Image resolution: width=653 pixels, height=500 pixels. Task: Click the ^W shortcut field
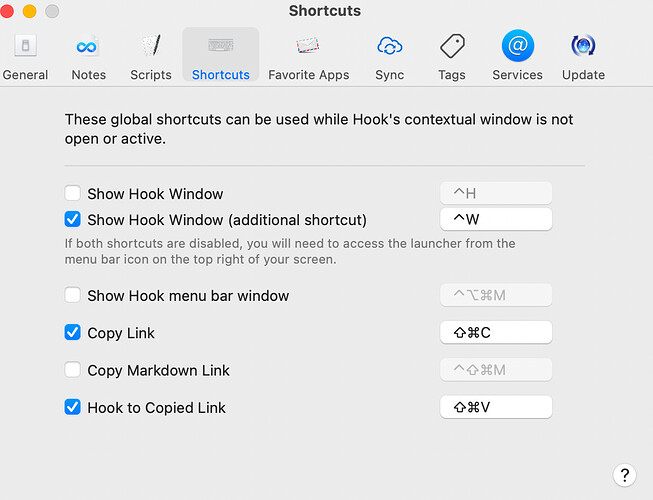(x=496, y=219)
